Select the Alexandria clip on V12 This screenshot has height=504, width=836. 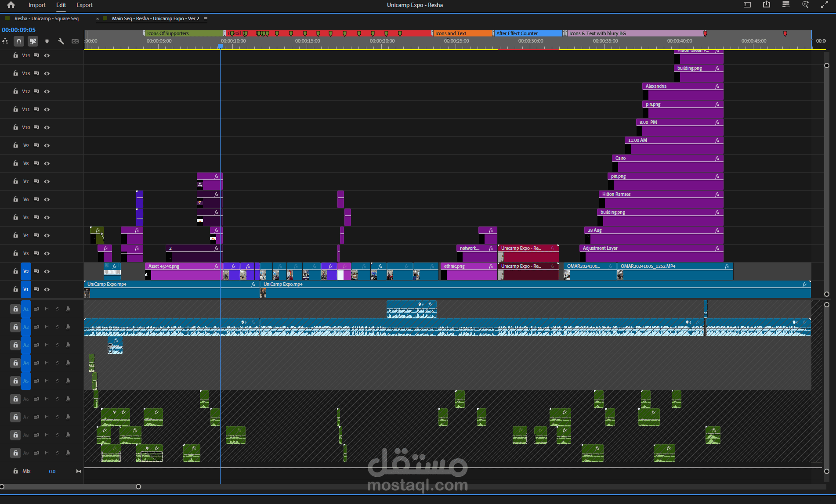click(x=683, y=90)
